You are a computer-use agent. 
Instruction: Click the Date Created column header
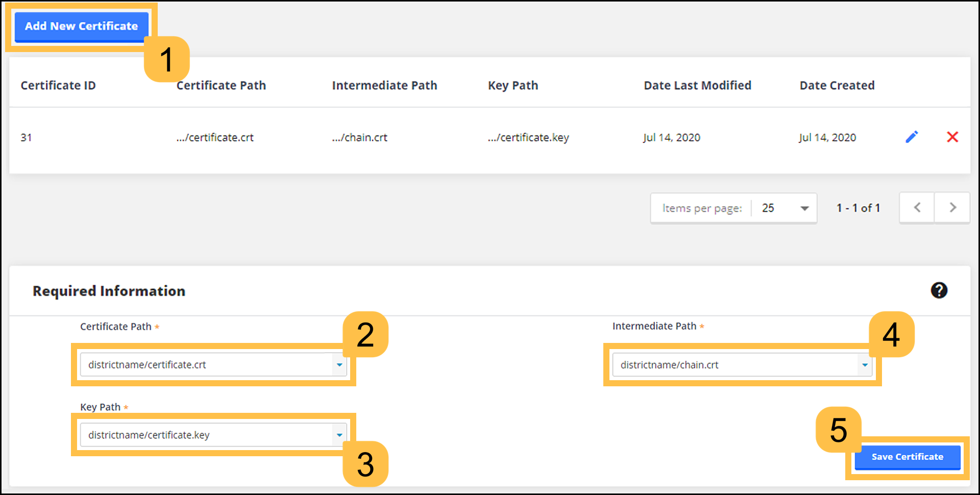click(x=837, y=85)
